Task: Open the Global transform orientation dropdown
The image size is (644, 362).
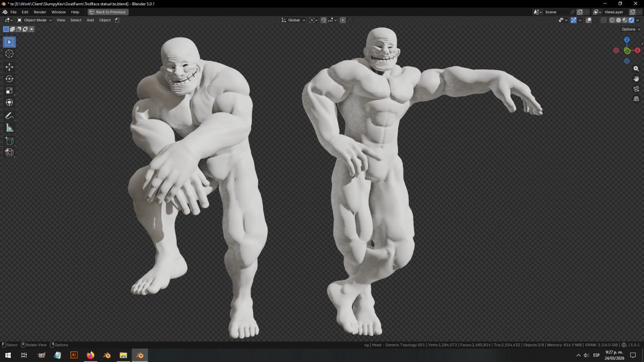Action: click(293, 20)
